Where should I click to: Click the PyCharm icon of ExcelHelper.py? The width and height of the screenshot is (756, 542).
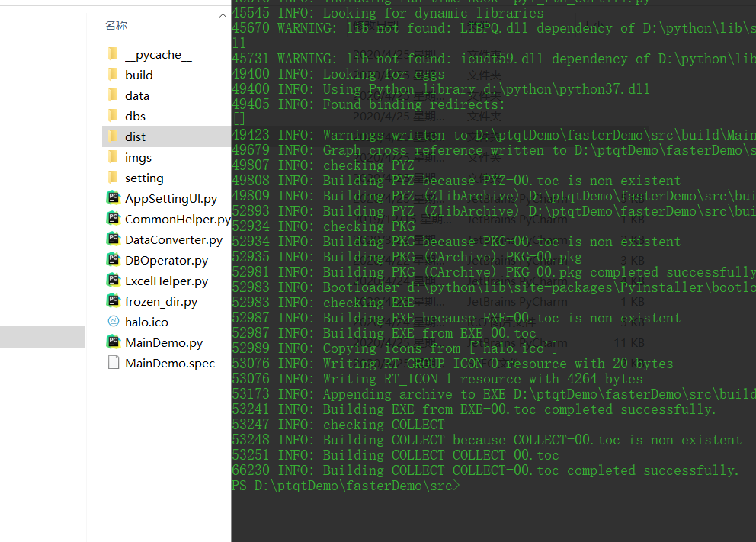pos(114,281)
